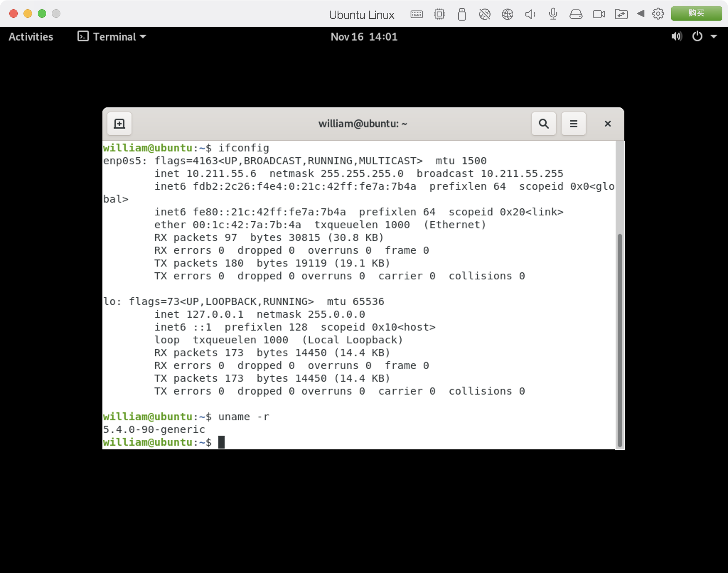Click the speaker sound icon in the Mac toolbar
The width and height of the screenshot is (728, 573).
click(530, 14)
